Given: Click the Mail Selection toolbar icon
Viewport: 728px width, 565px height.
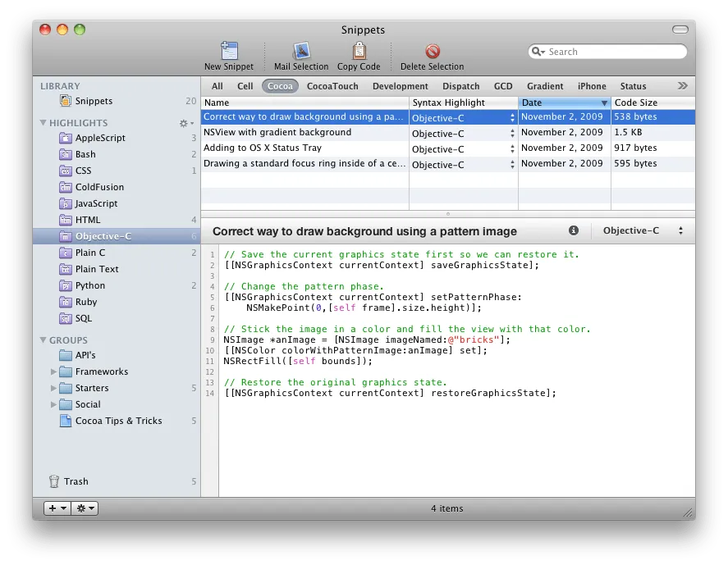Looking at the screenshot, I should (x=300, y=51).
